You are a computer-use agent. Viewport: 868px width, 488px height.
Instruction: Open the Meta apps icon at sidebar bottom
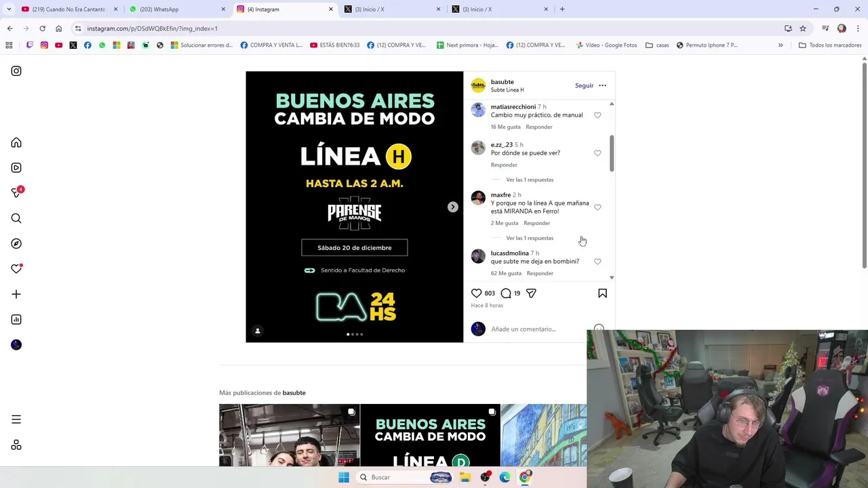[x=16, y=445]
